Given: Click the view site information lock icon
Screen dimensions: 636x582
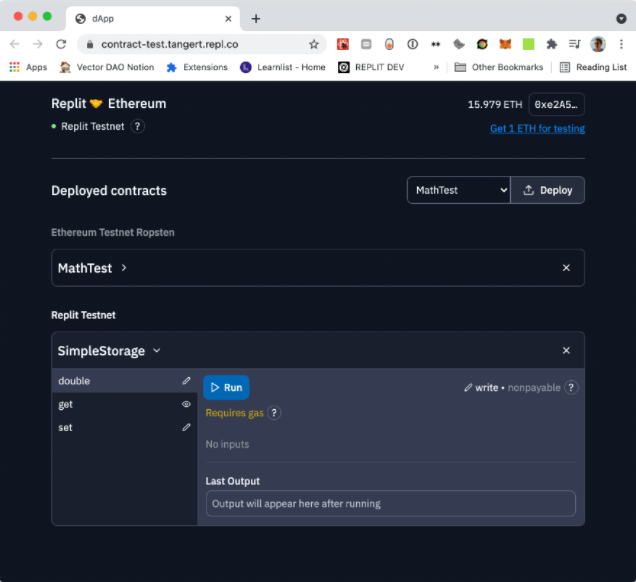Looking at the screenshot, I should [90, 44].
